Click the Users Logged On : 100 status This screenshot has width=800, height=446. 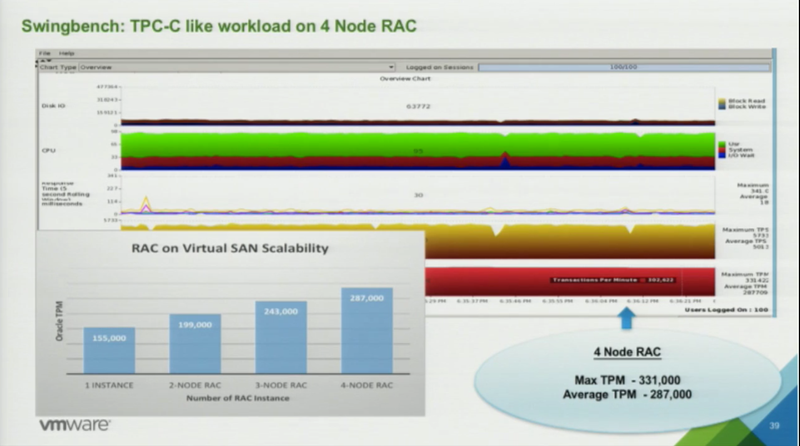(x=727, y=310)
